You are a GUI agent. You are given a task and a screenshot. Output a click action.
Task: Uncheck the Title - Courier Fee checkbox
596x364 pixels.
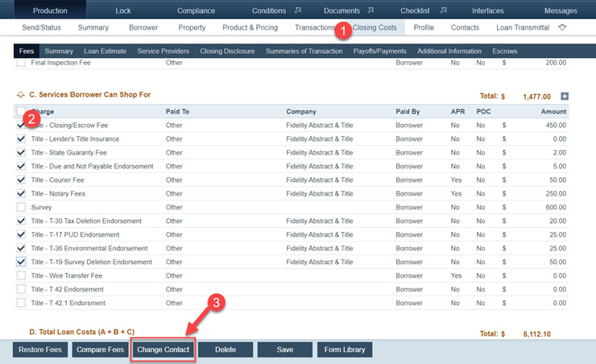click(x=21, y=180)
